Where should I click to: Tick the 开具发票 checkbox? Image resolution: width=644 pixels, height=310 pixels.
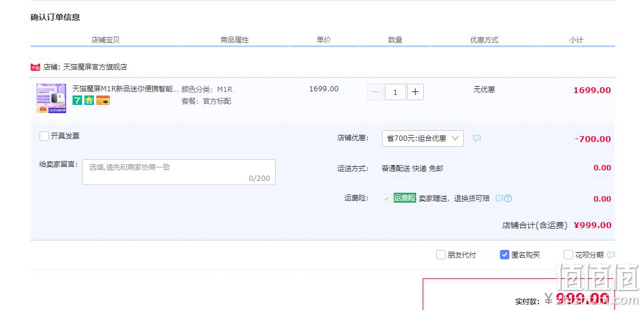[x=44, y=136]
